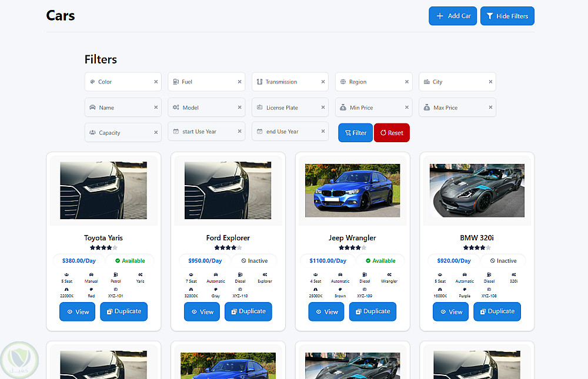Focus the Min Price filter field

coord(373,108)
